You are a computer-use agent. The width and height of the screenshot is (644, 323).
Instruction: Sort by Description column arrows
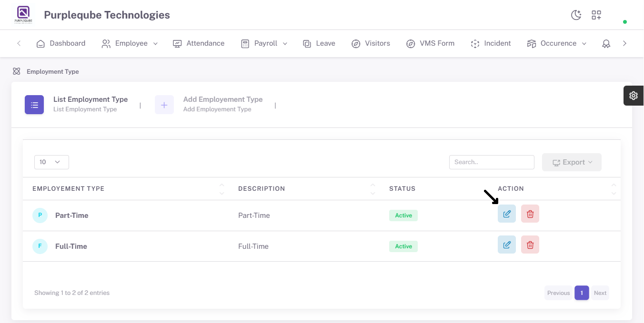[x=372, y=189]
